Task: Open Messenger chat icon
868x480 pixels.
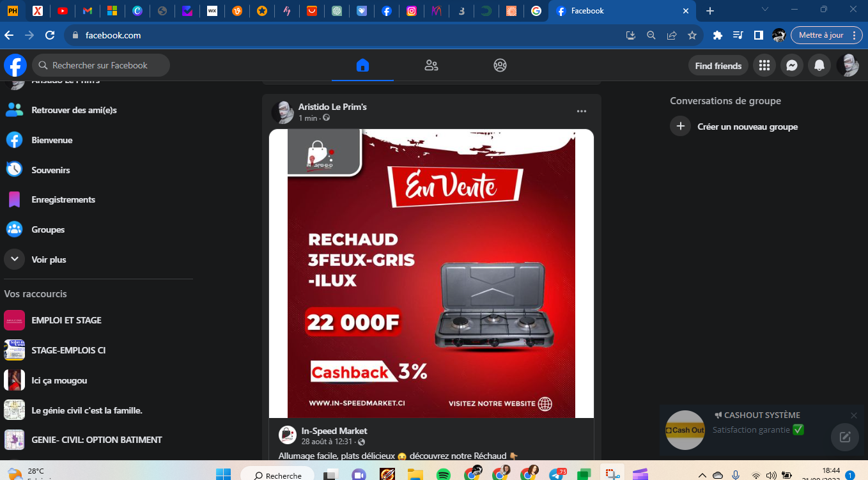Action: [791, 65]
